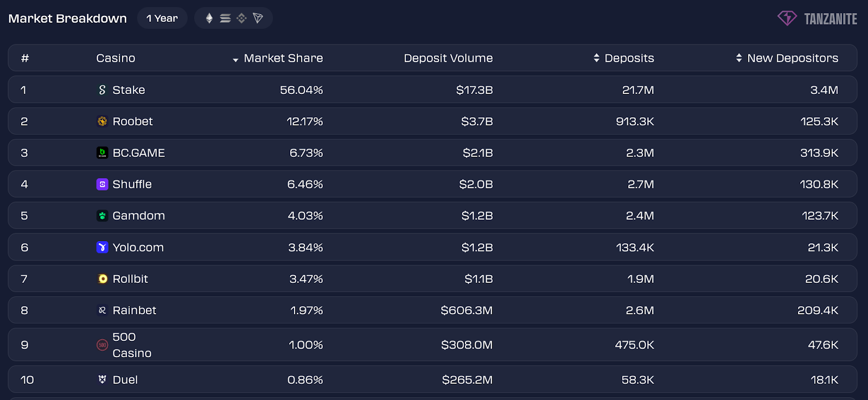Screen dimensions: 868x400
Task: Click the Roobet casino logo icon
Action: 102,122
